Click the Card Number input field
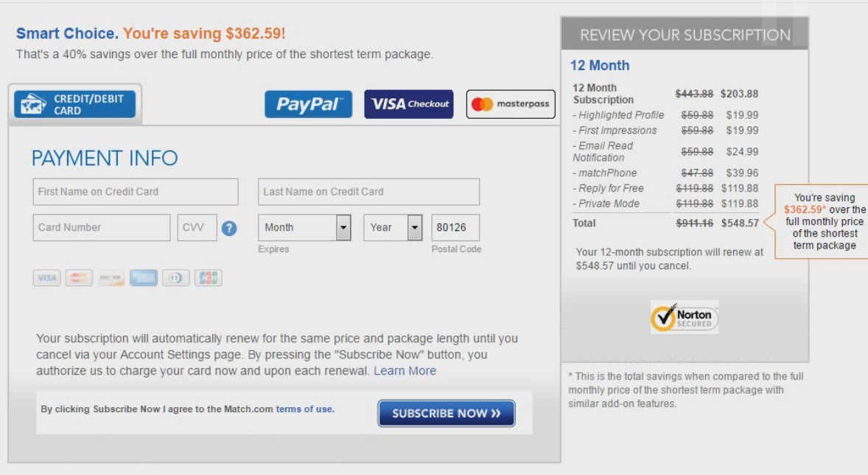The image size is (868, 475). click(101, 227)
